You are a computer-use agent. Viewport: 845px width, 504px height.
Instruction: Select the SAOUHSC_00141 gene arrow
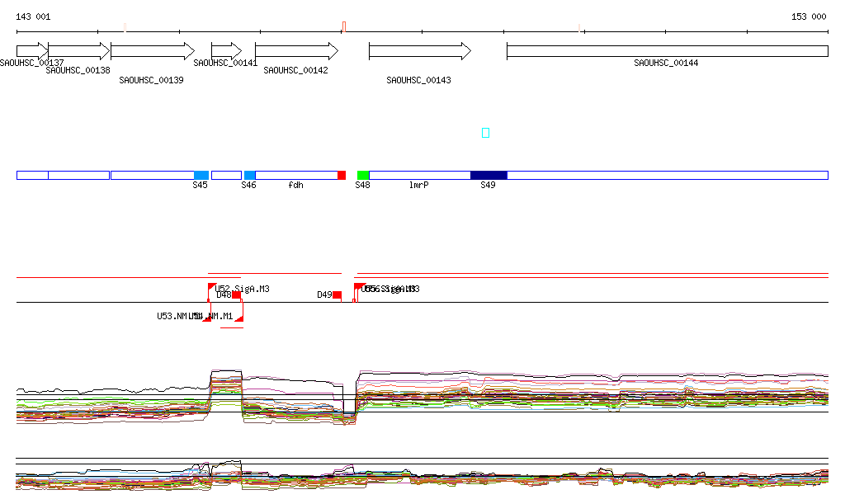pos(226,51)
